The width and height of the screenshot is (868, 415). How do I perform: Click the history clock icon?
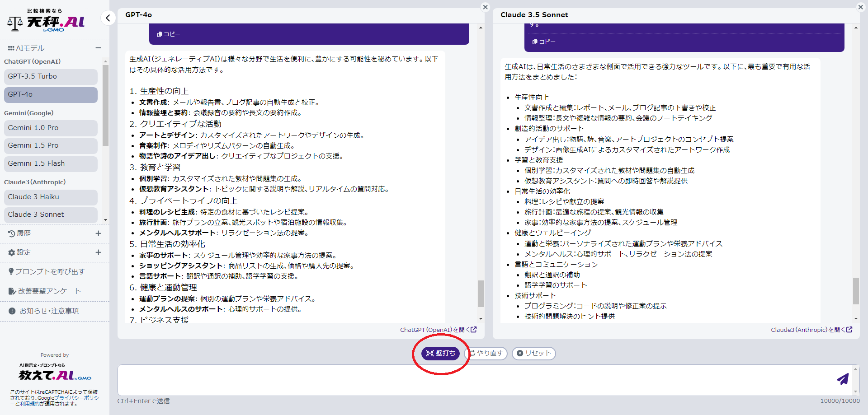pos(12,233)
